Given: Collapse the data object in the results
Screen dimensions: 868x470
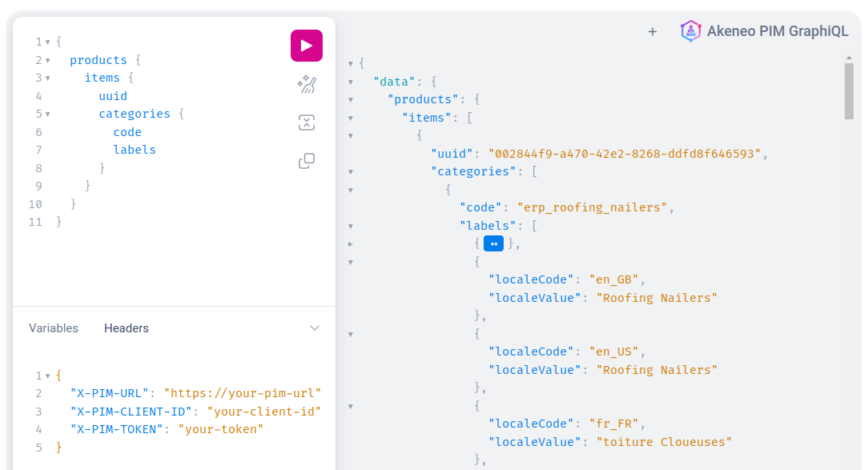Looking at the screenshot, I should 350,81.
